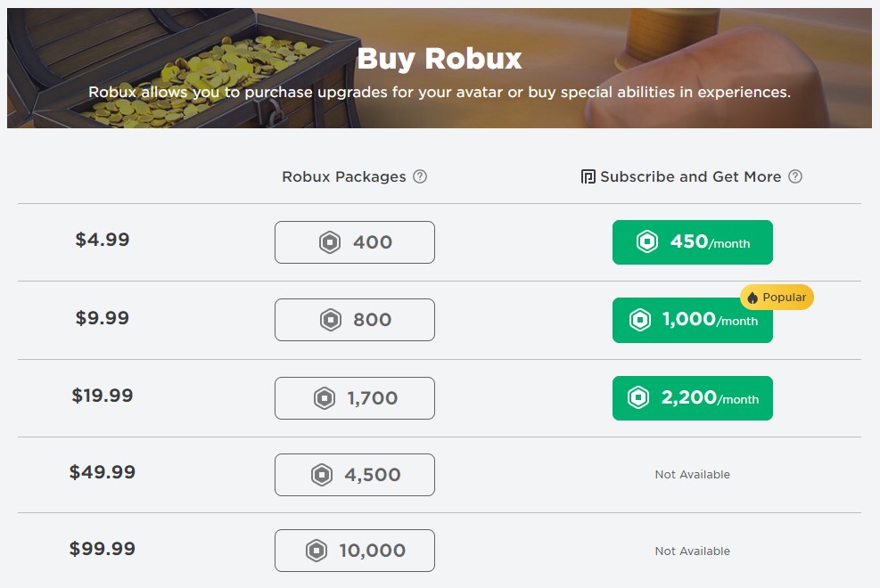Image resolution: width=880 pixels, height=588 pixels.
Task: Purchase the 800 Robux package
Action: pyautogui.click(x=355, y=320)
